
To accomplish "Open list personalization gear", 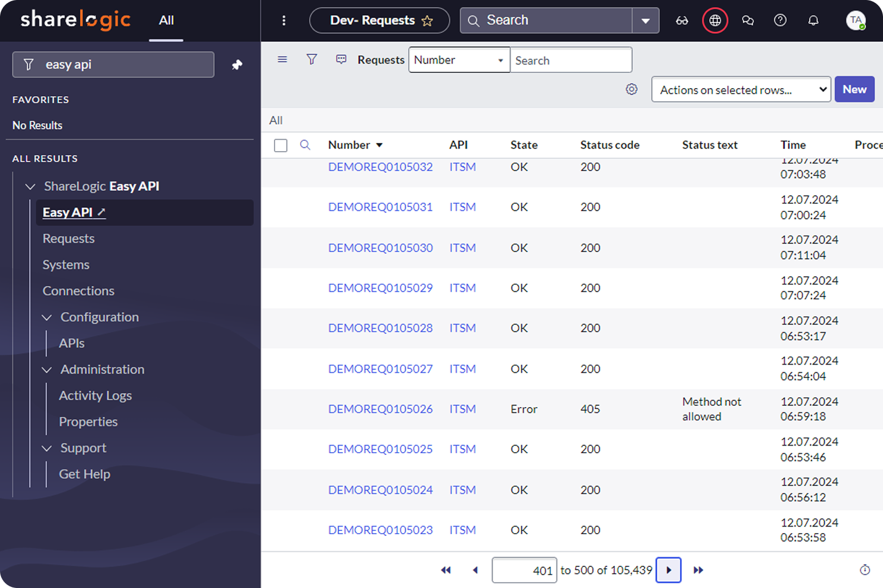I will click(x=631, y=89).
